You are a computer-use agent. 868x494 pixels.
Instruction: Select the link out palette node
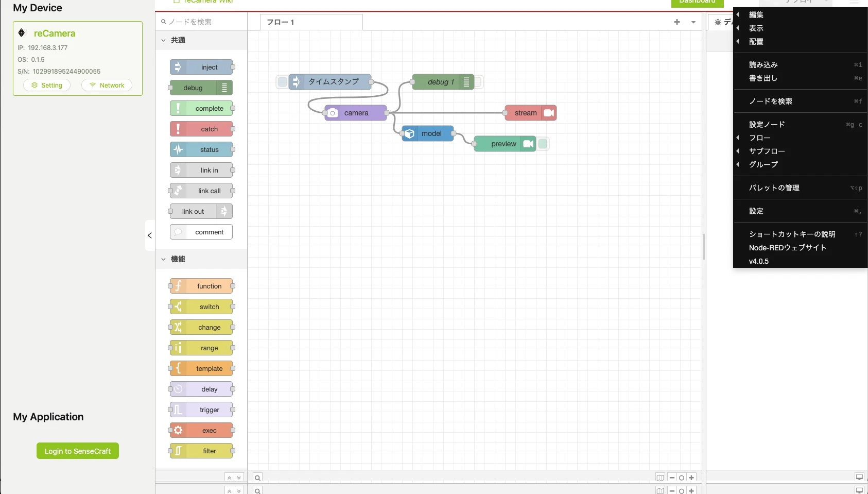pyautogui.click(x=201, y=211)
